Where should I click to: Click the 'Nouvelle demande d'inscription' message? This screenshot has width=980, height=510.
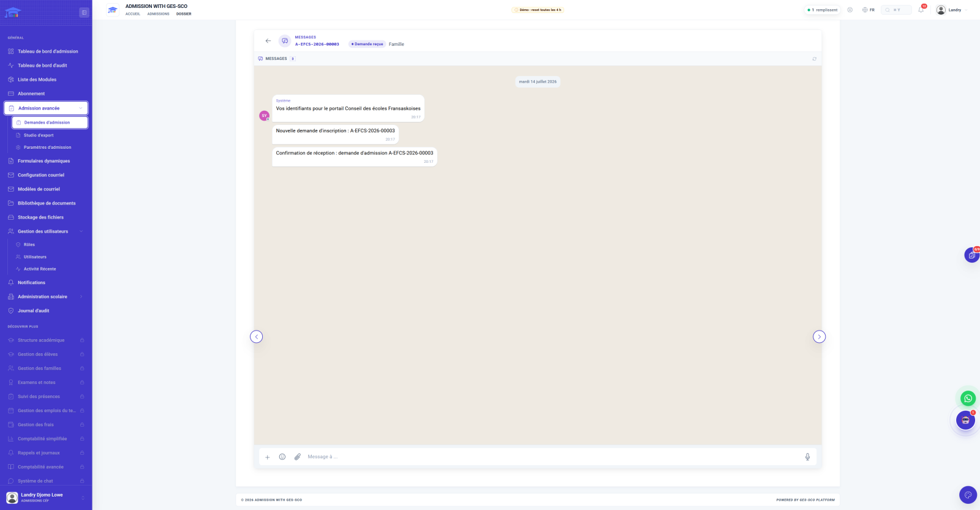tap(335, 133)
